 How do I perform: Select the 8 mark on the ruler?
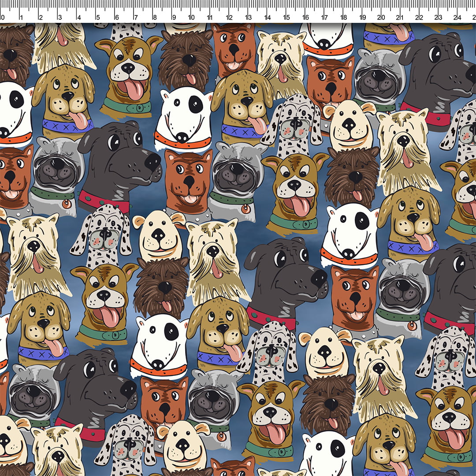click(x=154, y=17)
